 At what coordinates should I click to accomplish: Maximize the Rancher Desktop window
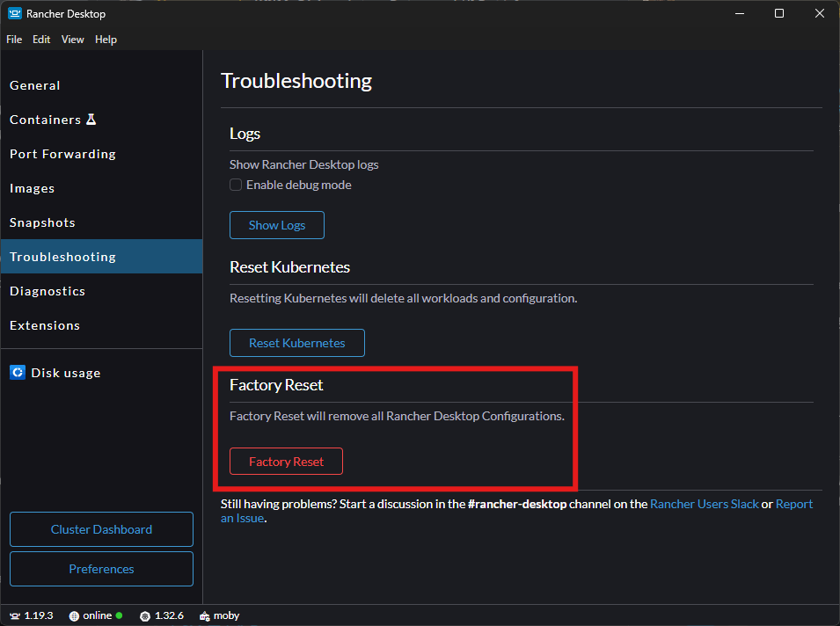[779, 13]
